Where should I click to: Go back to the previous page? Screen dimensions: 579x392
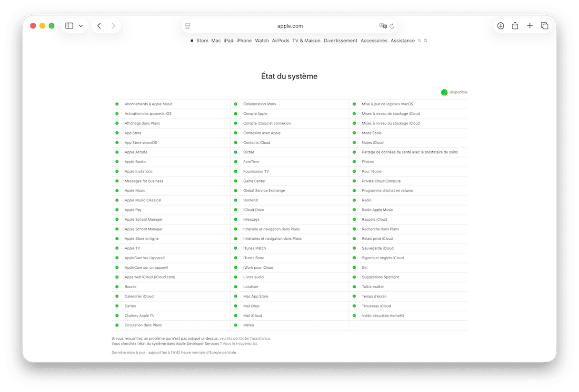point(99,26)
